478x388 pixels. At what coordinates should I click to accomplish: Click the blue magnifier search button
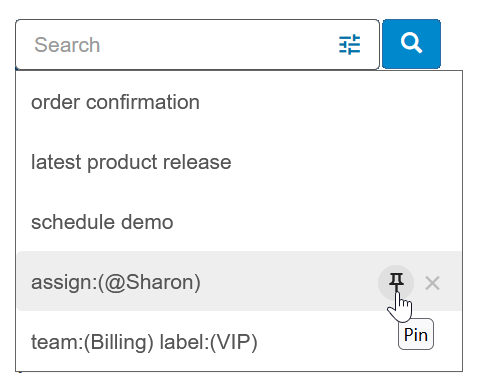coord(411,44)
